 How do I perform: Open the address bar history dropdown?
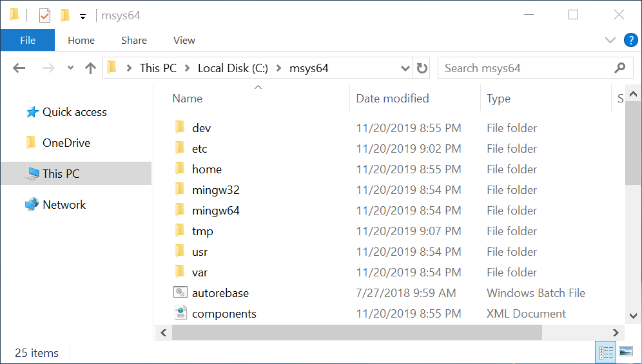pos(405,68)
